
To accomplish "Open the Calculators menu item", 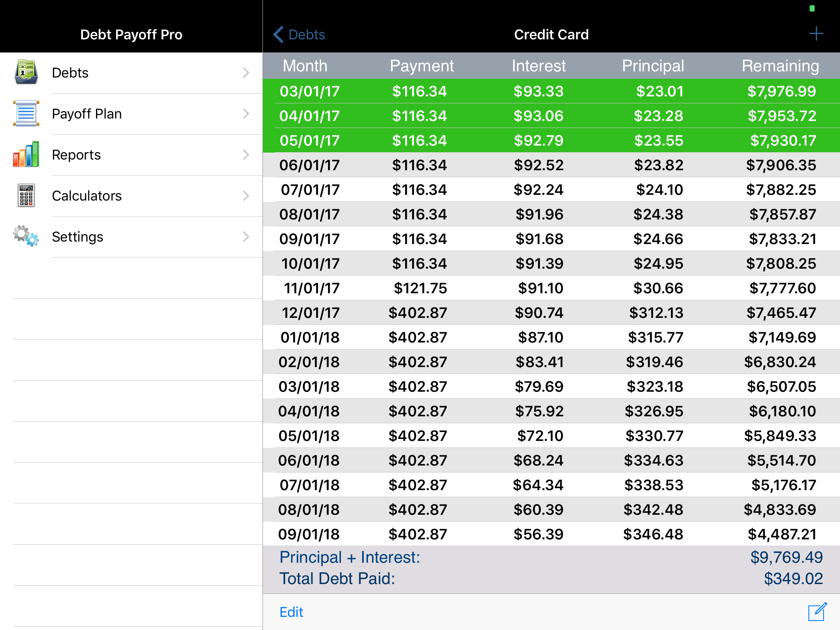I will point(87,196).
